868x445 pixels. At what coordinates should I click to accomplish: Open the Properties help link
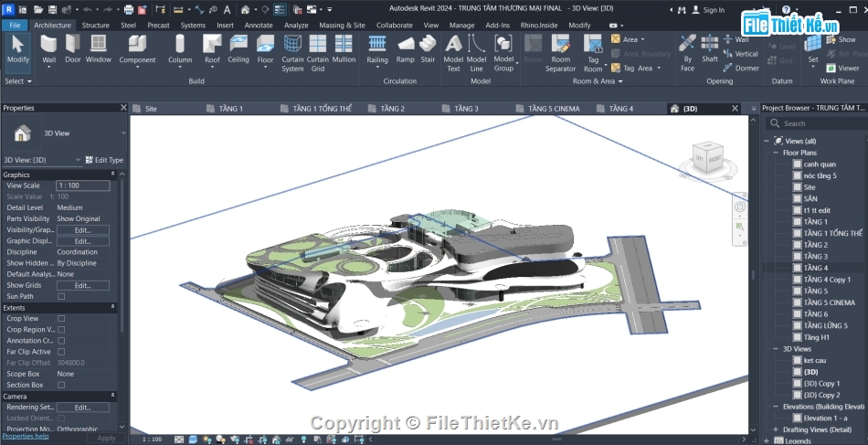pyautogui.click(x=26, y=436)
